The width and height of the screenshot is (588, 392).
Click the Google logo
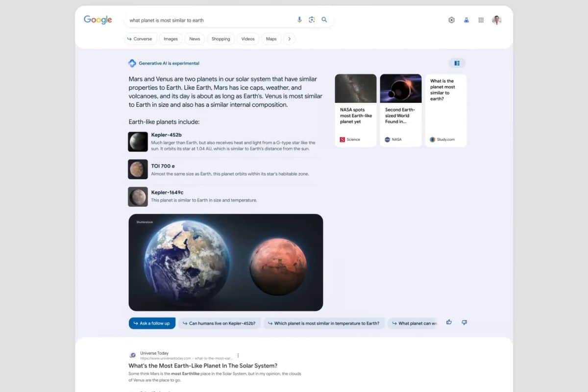[x=98, y=20]
